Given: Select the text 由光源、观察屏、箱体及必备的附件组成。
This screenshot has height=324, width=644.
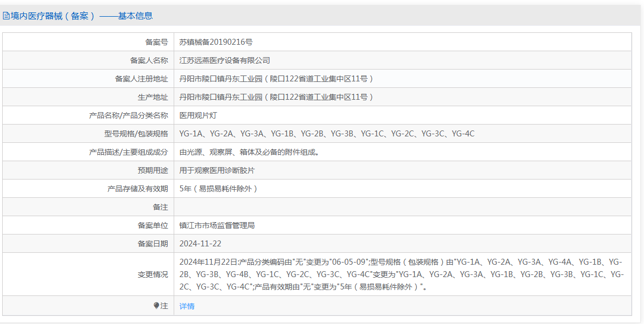Looking at the screenshot, I should point(249,152).
